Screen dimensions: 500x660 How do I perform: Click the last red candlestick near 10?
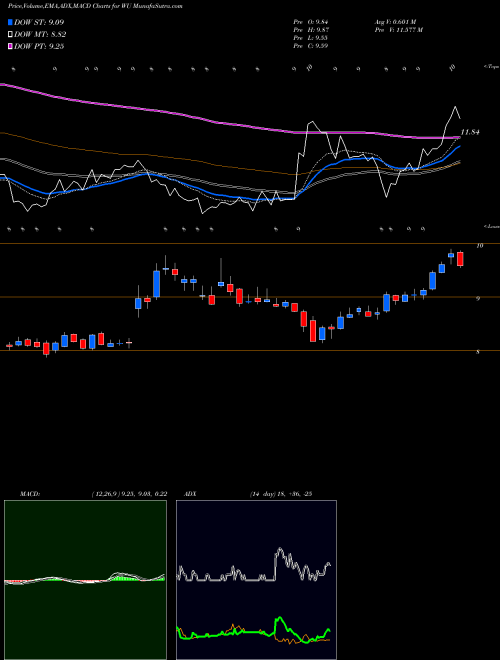[x=460, y=259]
